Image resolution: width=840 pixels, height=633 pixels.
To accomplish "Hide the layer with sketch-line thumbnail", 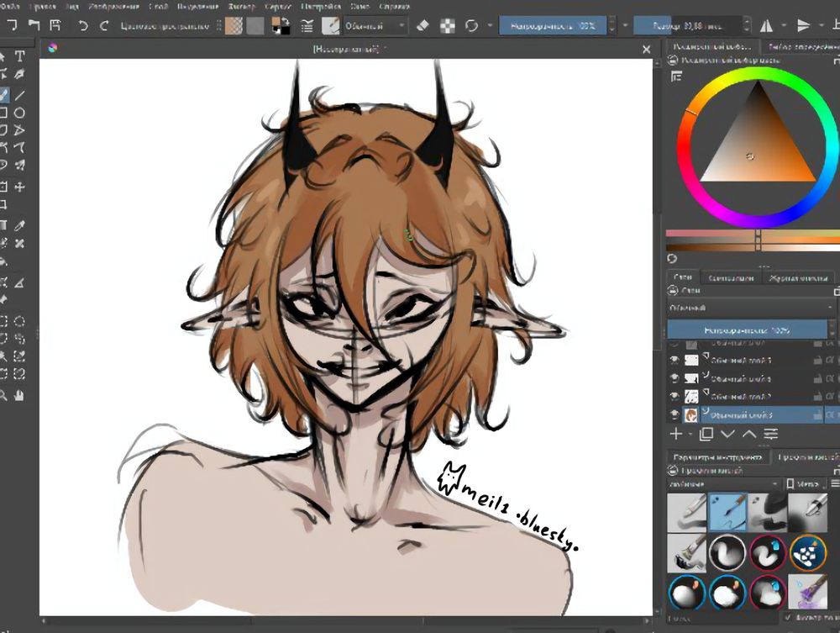I will (x=675, y=396).
